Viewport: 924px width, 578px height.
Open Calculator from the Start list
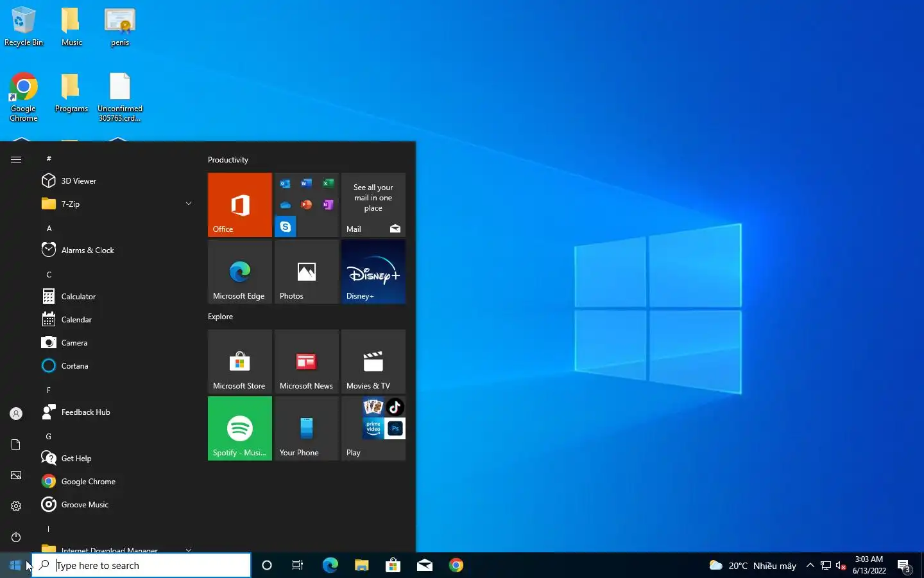[116, 297]
